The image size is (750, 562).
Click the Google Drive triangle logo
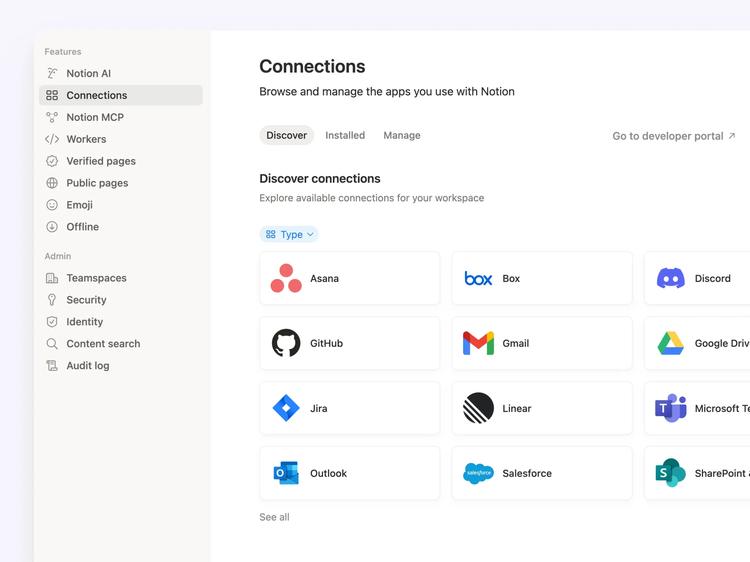[671, 343]
